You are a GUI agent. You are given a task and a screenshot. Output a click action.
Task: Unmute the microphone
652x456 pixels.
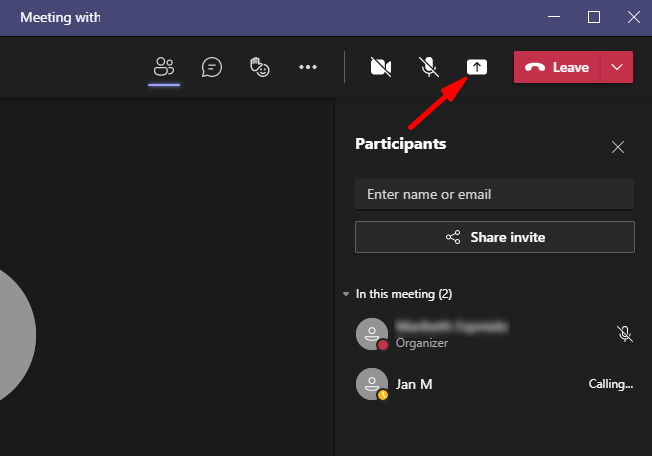(429, 67)
